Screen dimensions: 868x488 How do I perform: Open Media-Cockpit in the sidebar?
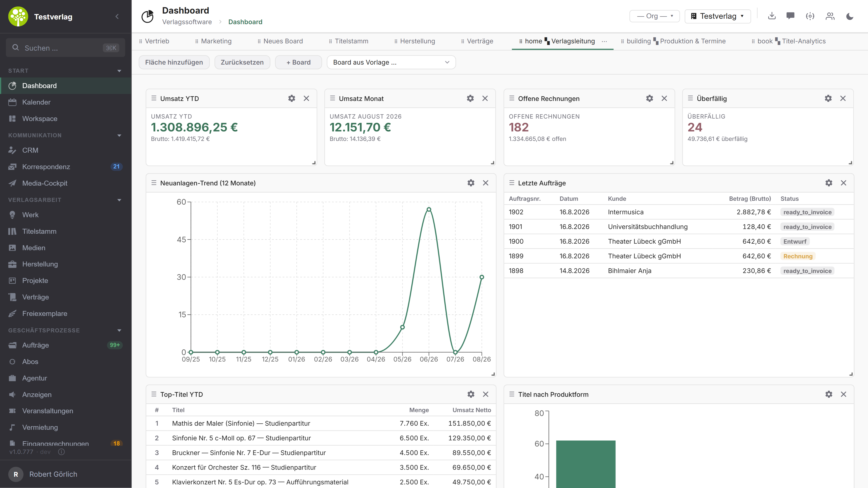click(x=66, y=183)
